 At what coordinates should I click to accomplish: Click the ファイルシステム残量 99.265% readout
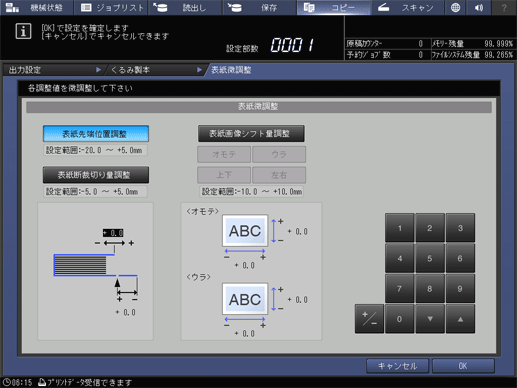pos(472,55)
